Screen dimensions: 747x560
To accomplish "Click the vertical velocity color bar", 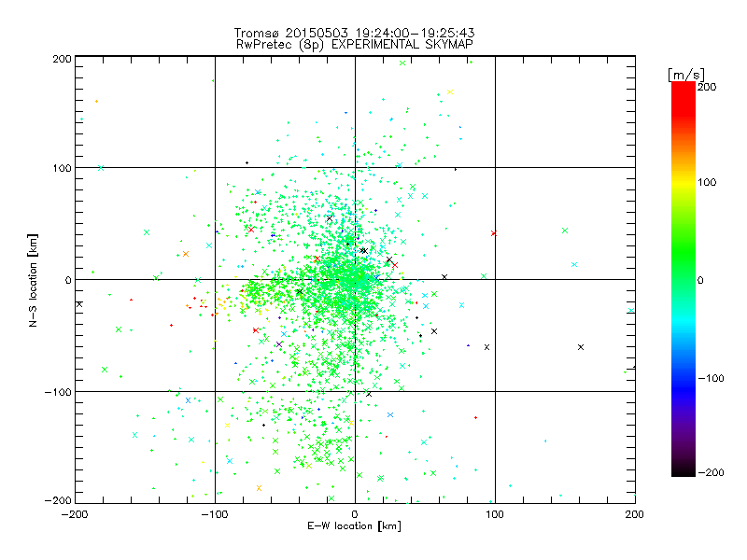I will 684,279.
